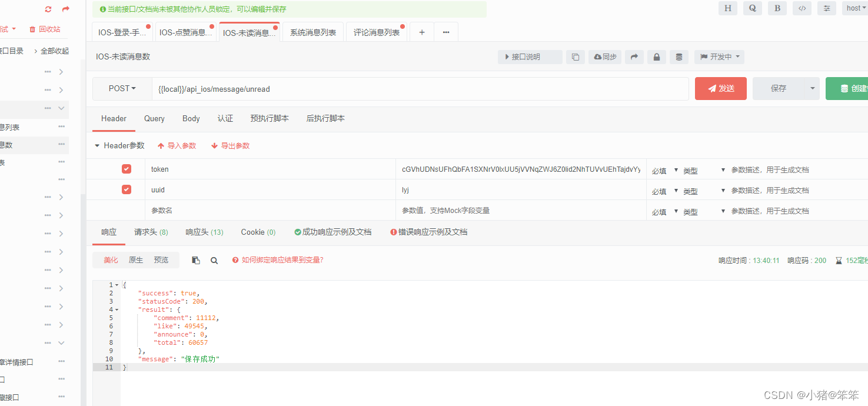Switch to the Body tab
The width and height of the screenshot is (868, 406).
191,118
